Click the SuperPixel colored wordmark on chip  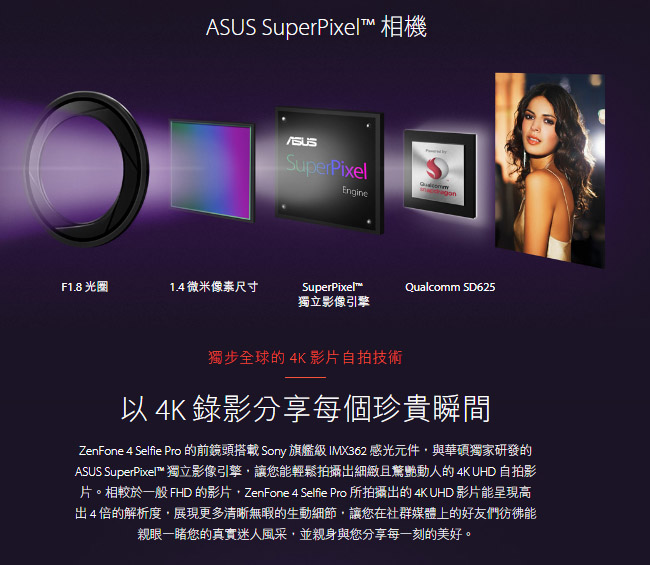[327, 167]
